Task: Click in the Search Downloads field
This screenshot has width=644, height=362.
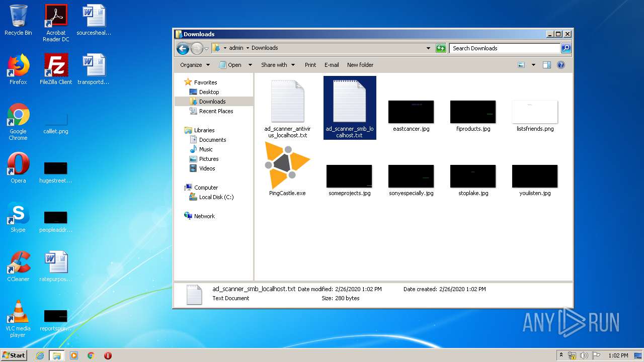Action: pyautogui.click(x=505, y=48)
